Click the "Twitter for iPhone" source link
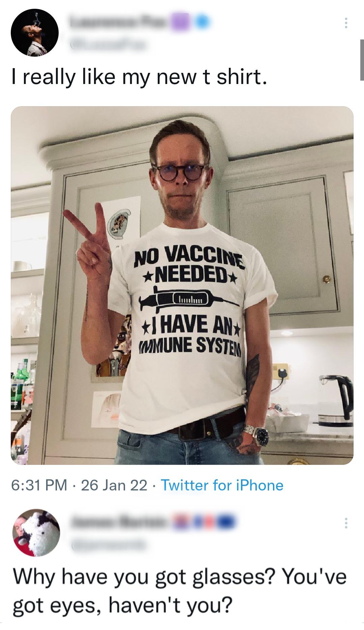This screenshot has width=364, height=630. tap(222, 485)
